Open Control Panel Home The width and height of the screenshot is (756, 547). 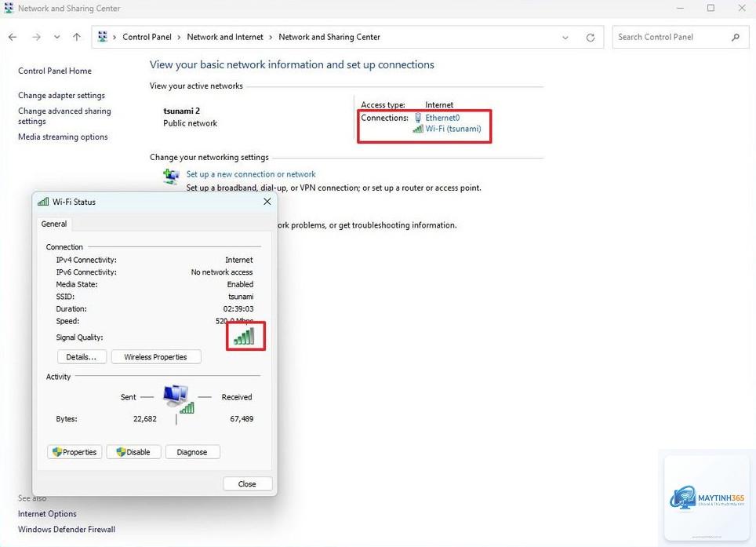click(x=55, y=71)
